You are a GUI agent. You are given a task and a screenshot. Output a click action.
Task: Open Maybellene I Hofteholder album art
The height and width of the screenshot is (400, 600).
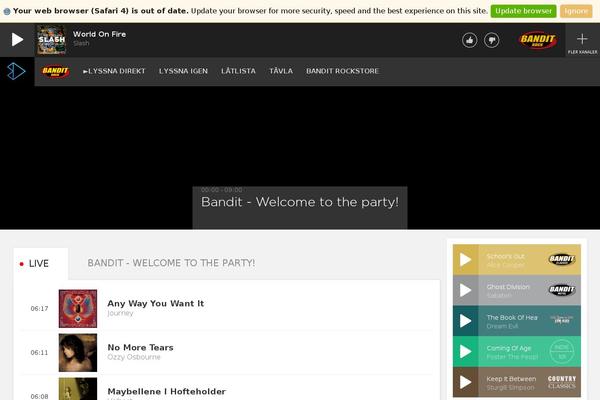tap(78, 389)
